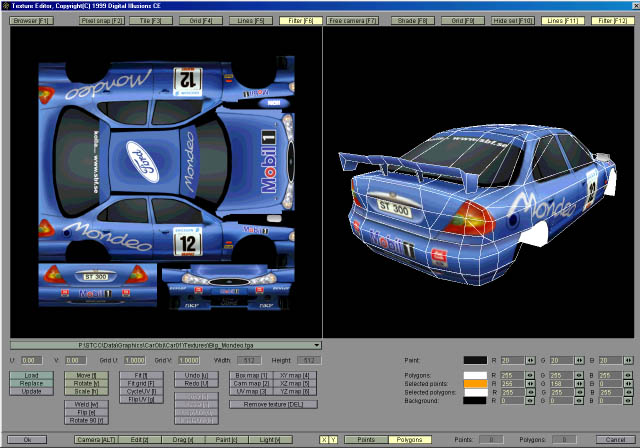Toggle texture view Grid [F4]
The image size is (640, 448).
201,20
